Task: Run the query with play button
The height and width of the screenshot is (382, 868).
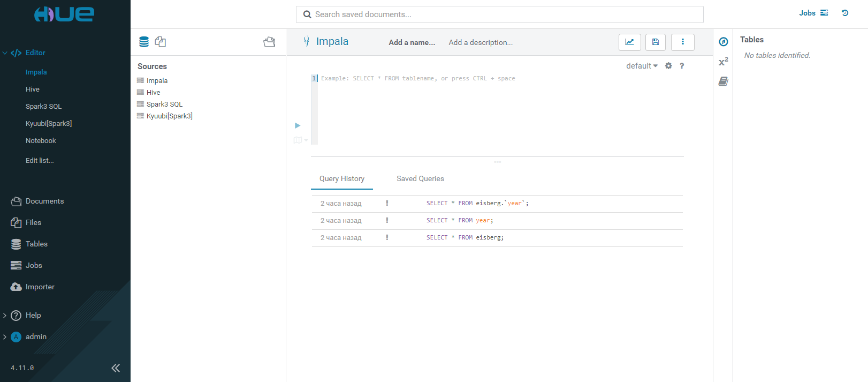Action: 298,125
